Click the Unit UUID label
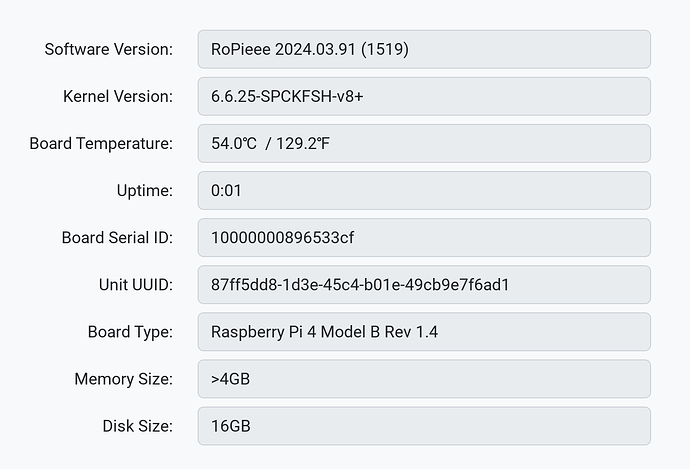690x469 pixels. tap(136, 285)
